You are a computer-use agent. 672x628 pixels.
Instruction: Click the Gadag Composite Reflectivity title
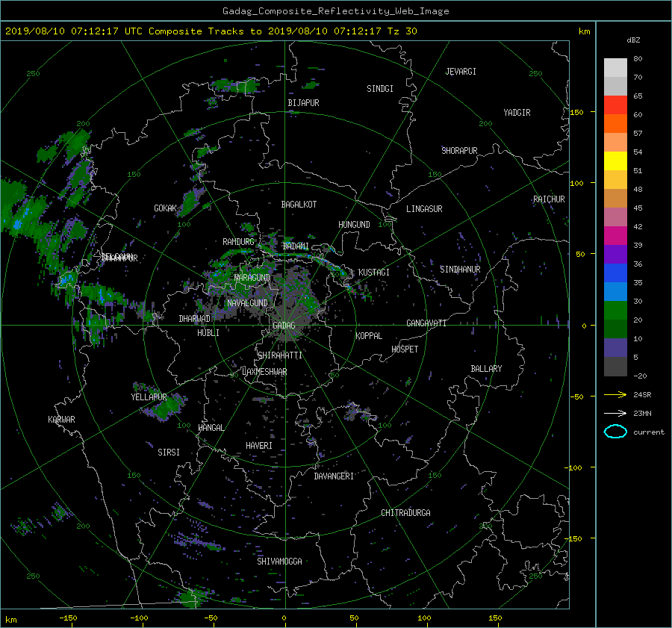[335, 11]
